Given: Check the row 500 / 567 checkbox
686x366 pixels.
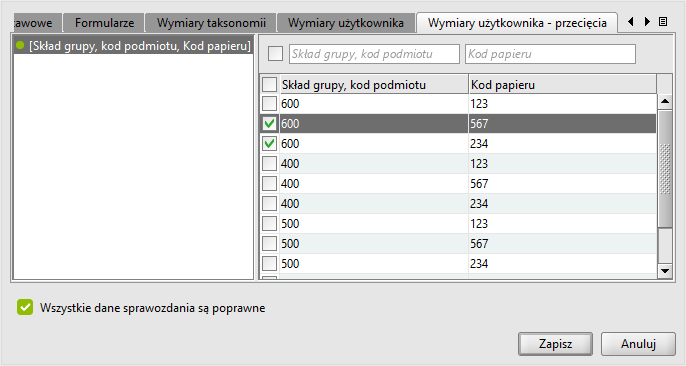Looking at the screenshot, I should (x=269, y=244).
